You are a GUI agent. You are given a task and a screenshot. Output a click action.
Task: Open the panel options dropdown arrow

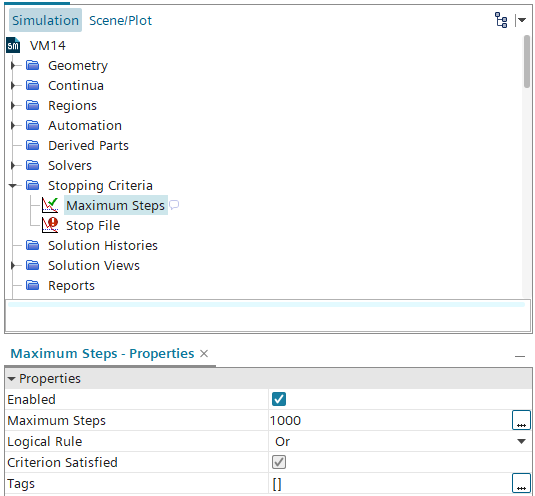coord(522,20)
